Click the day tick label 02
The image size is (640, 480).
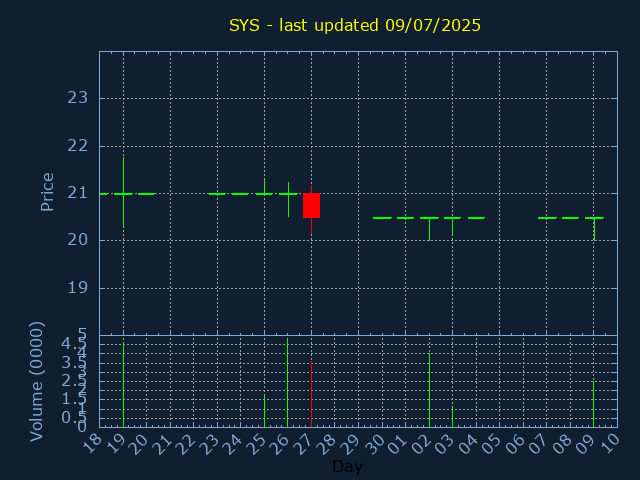[x=423, y=443]
